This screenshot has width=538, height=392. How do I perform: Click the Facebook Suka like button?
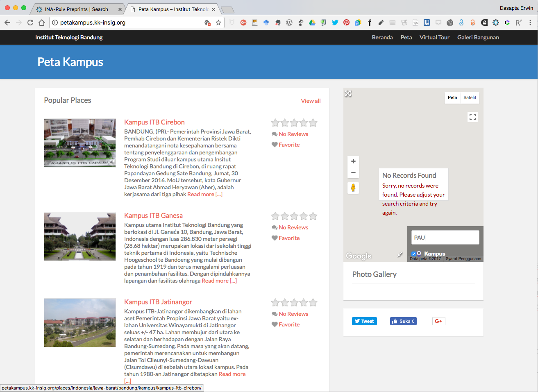(403, 321)
